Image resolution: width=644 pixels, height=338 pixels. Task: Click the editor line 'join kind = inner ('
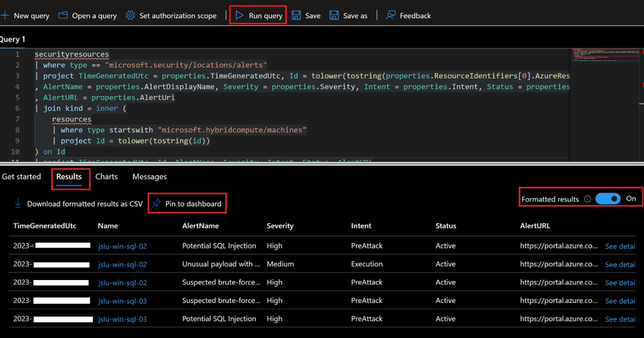tap(81, 108)
